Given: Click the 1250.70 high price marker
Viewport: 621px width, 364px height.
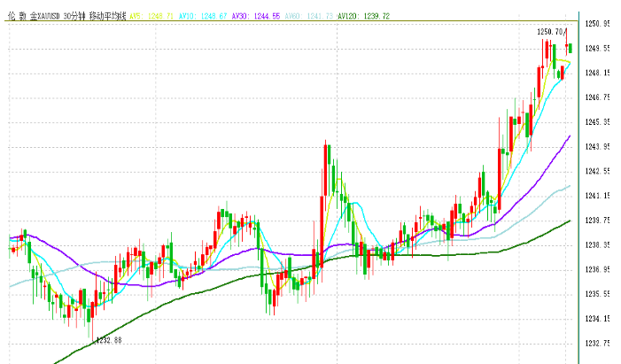Looking at the screenshot, I should tap(550, 32).
